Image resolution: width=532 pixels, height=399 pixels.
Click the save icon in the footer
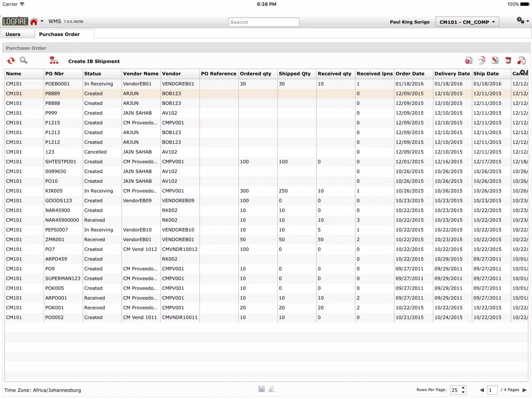point(261,389)
